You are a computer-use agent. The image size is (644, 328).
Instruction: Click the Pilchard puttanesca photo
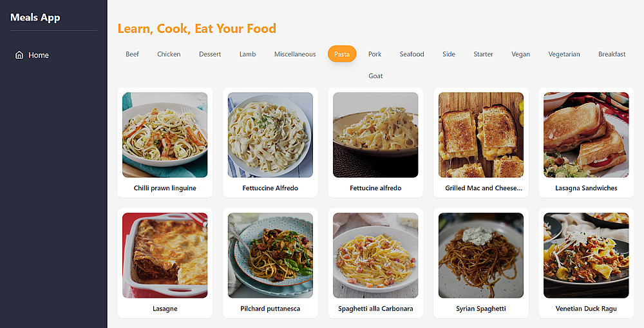[270, 255]
